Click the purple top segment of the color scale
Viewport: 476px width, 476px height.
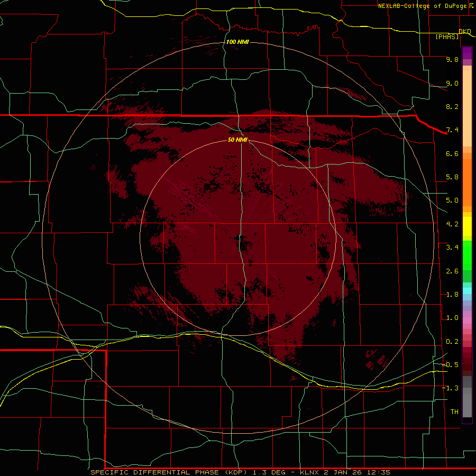pos(467,53)
